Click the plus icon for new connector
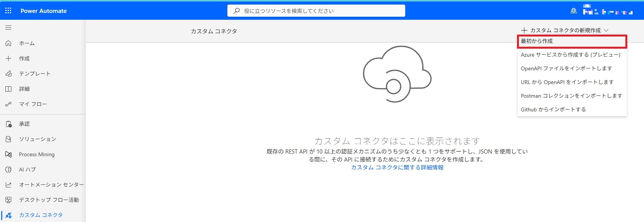The width and height of the screenshot is (644, 222). click(524, 30)
